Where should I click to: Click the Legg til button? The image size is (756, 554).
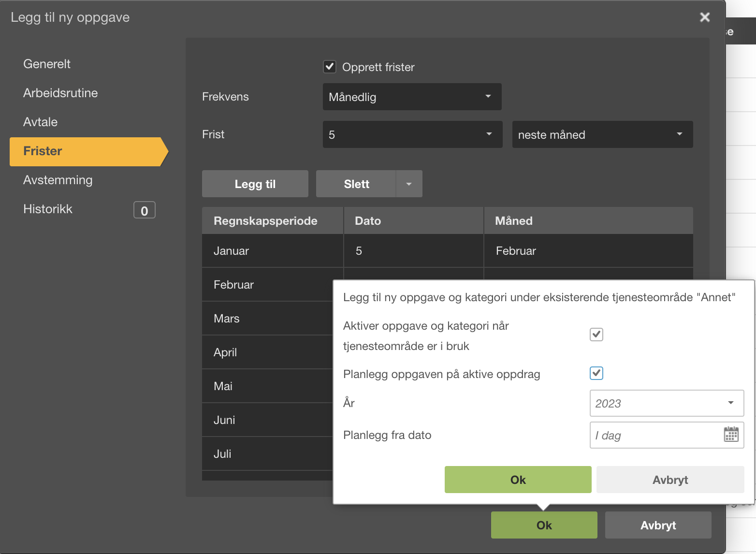pos(255,184)
